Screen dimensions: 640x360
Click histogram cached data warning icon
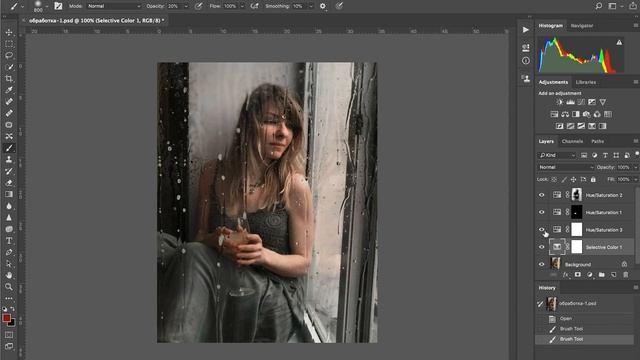(619, 42)
